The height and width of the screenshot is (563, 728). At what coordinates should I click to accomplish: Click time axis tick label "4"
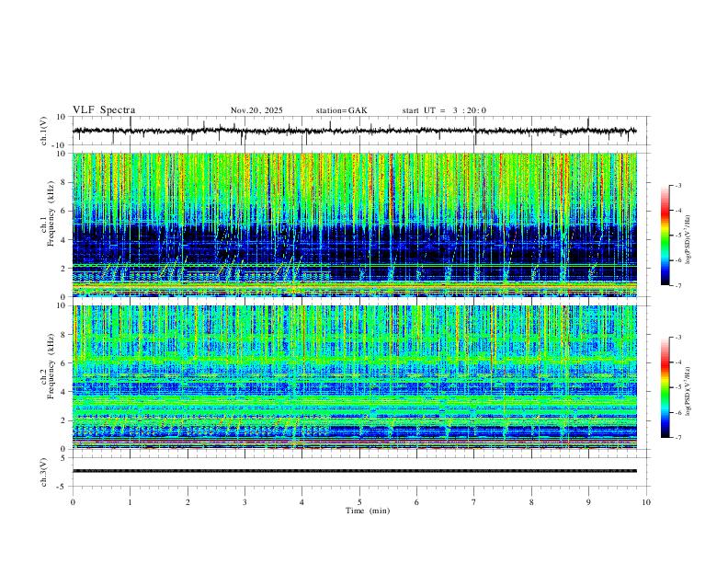(301, 502)
